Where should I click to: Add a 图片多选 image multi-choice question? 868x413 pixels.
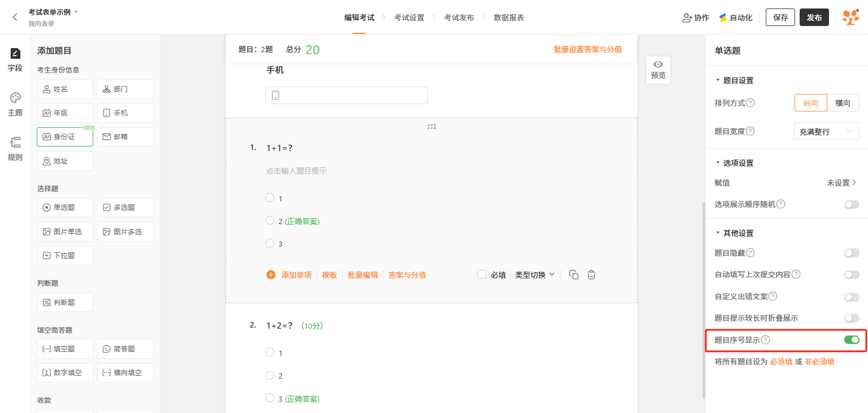(x=125, y=232)
